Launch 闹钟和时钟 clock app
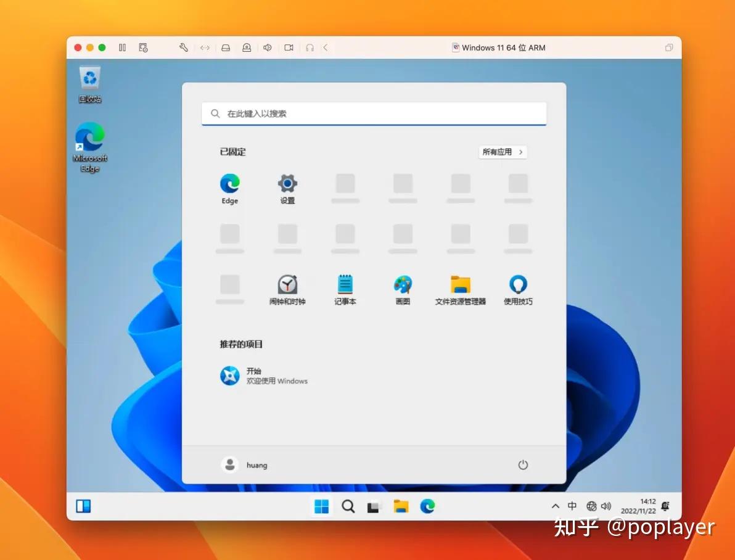Viewport: 735px width, 560px height. [287, 290]
